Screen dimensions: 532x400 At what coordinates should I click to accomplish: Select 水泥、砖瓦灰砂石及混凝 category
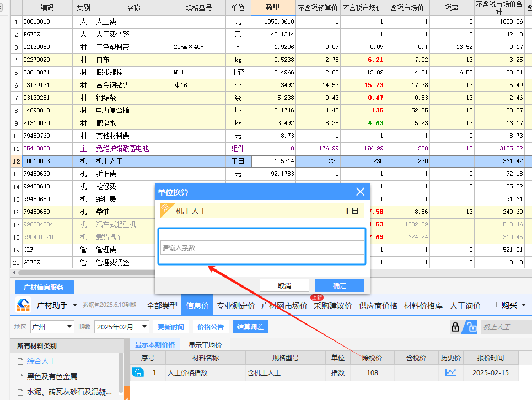point(69,392)
